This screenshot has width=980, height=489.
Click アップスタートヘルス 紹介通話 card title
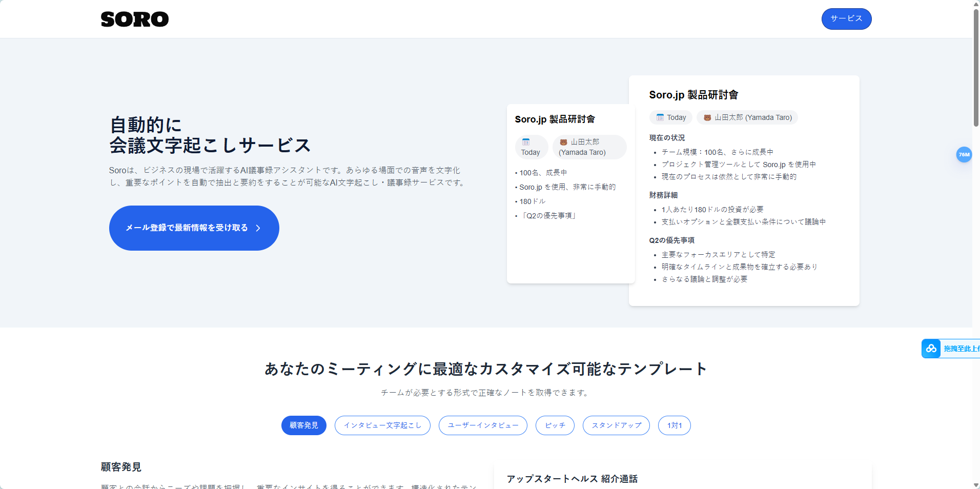[x=572, y=479]
